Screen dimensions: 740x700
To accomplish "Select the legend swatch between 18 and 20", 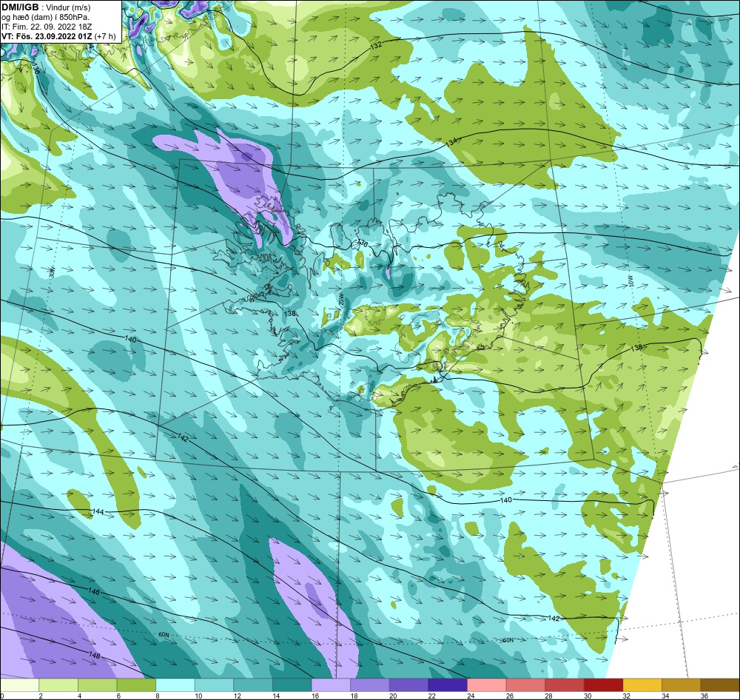I will pyautogui.click(x=370, y=685).
